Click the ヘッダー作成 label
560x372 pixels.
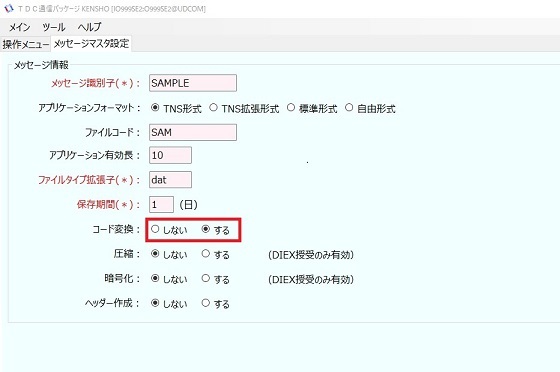pos(112,303)
